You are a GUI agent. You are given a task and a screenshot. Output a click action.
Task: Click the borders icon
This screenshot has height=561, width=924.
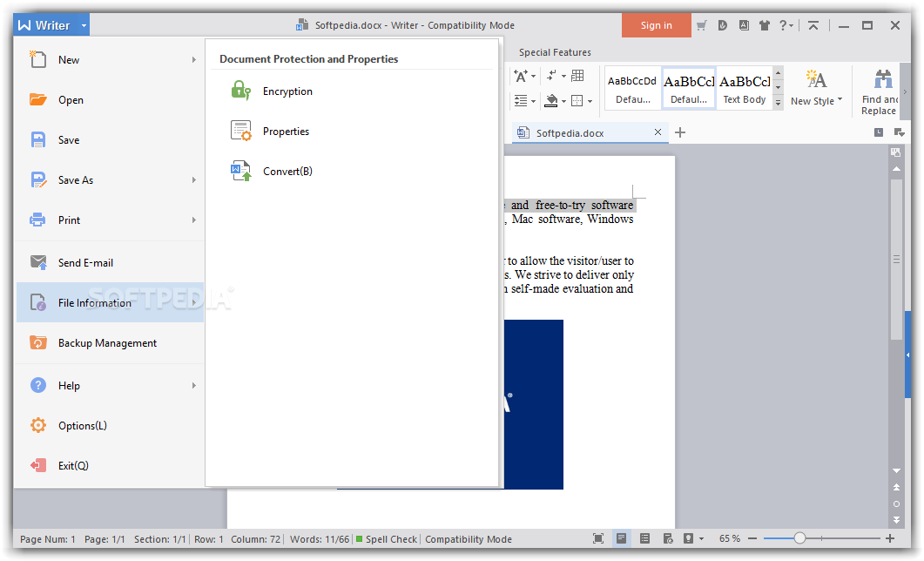pos(577,101)
